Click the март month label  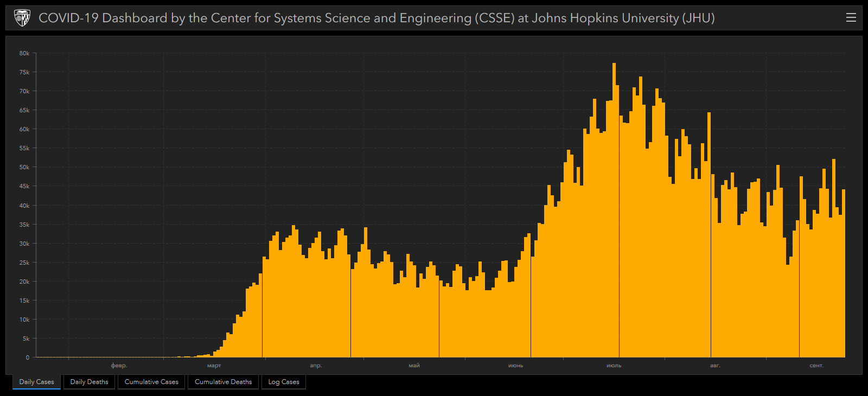(214, 366)
